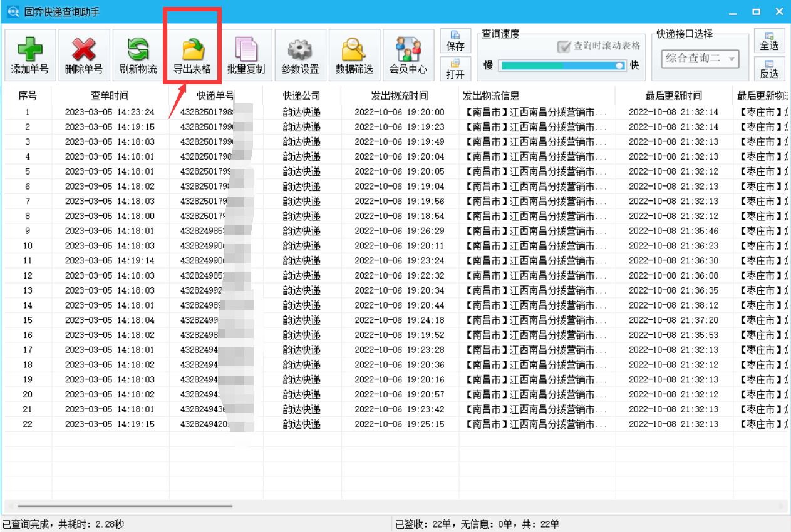Open the 会员中心 (Member Center)
This screenshot has height=532, width=791.
click(408, 54)
